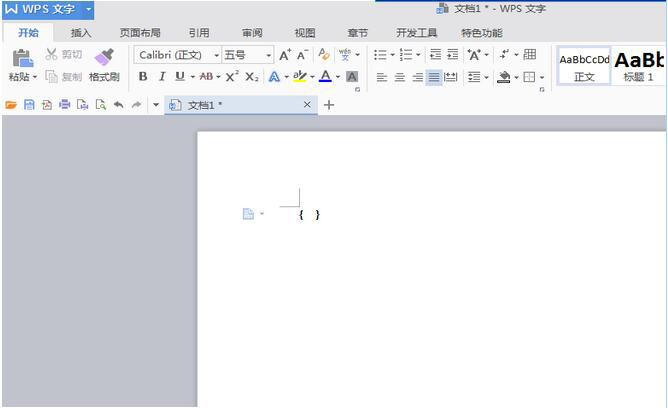Decrease indent icon in paragraph group

pos(435,55)
